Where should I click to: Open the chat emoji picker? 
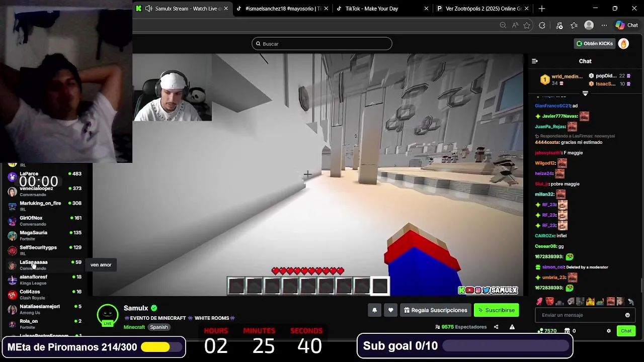click(627, 315)
